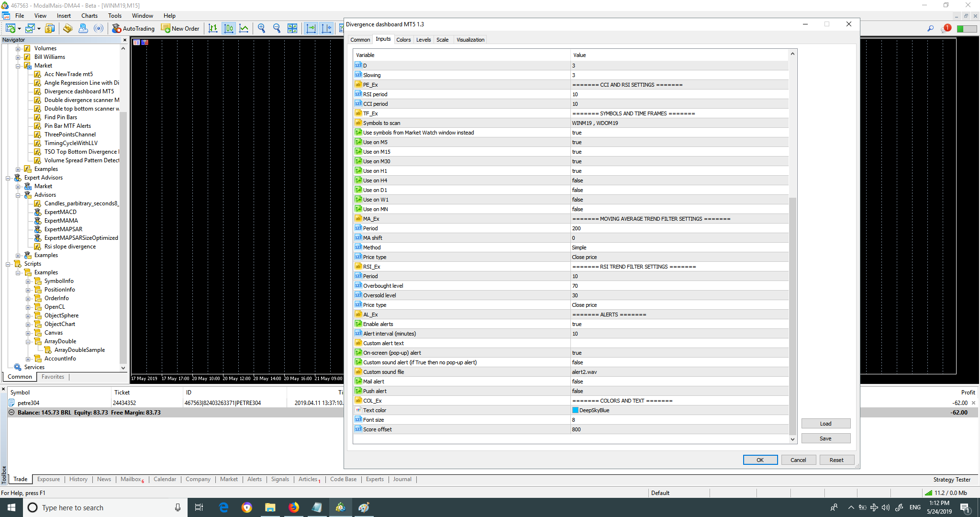Click the New Order toolbar button

click(180, 29)
